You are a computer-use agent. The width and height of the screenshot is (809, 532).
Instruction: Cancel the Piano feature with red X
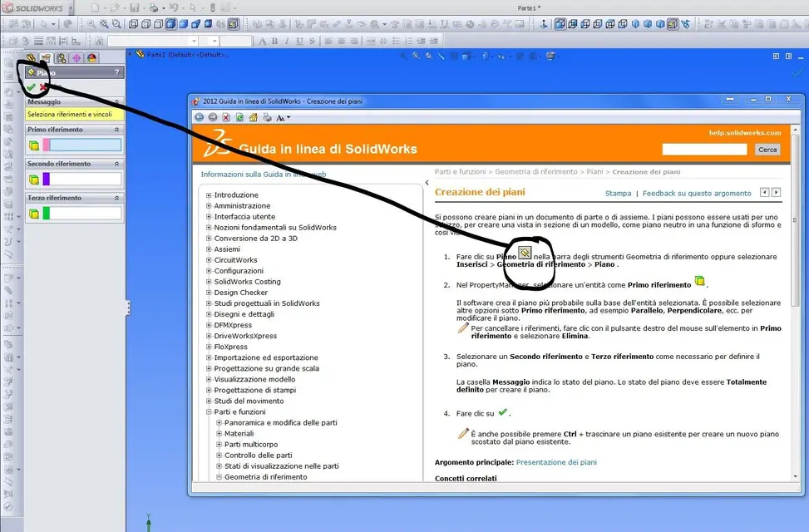pos(44,87)
